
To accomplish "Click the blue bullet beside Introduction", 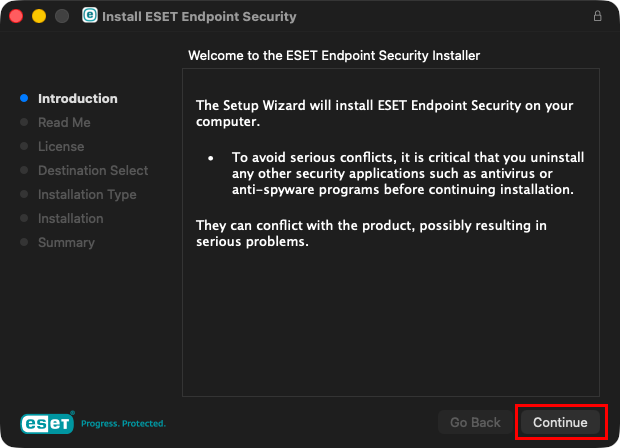I will pos(24,98).
